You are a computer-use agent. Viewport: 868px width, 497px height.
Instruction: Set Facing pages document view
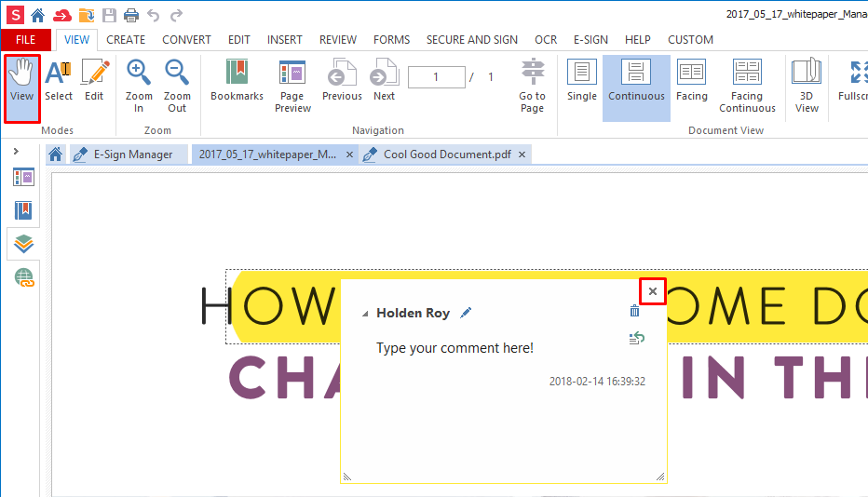[x=691, y=81]
